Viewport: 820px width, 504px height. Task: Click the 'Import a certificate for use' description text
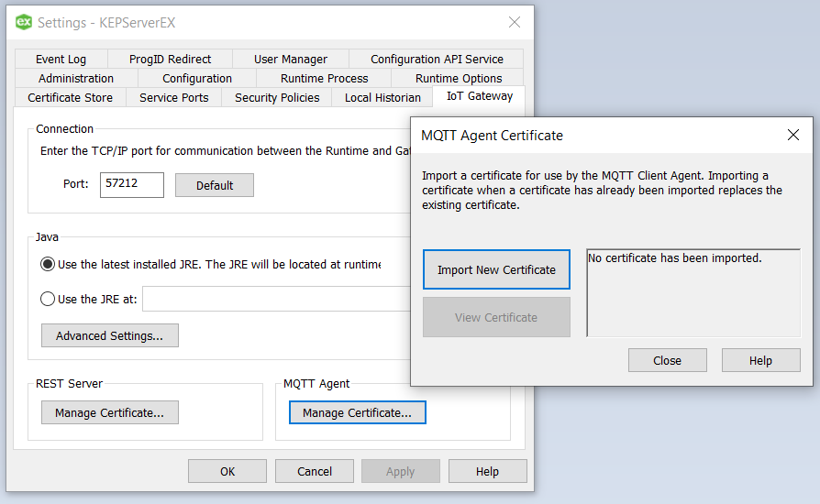point(602,190)
